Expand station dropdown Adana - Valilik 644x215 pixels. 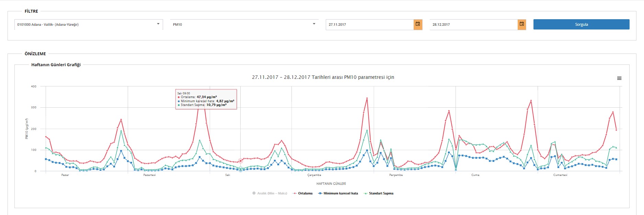tap(158, 24)
